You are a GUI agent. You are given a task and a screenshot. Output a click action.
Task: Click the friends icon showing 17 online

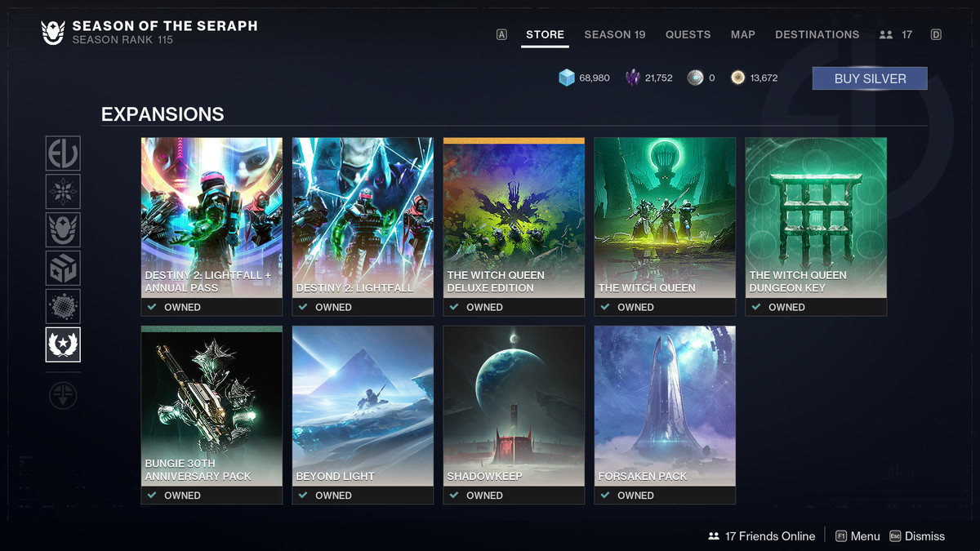[x=887, y=34]
